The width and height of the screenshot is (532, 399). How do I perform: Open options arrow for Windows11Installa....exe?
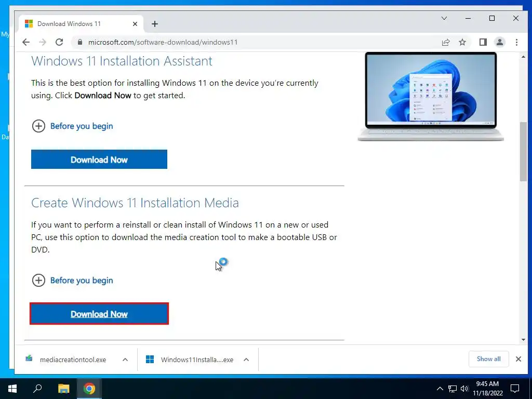click(x=246, y=360)
